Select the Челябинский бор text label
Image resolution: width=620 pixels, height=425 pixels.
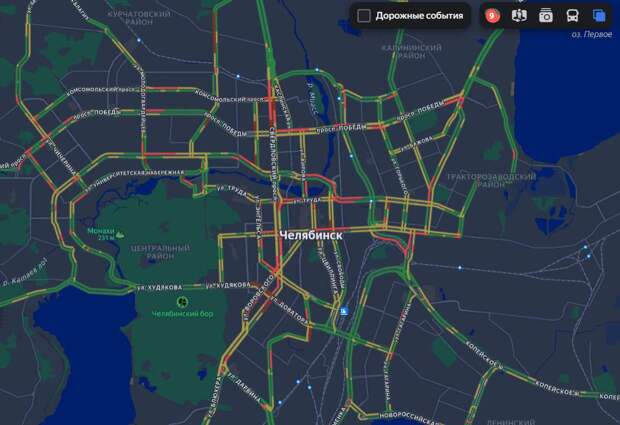[x=183, y=314]
